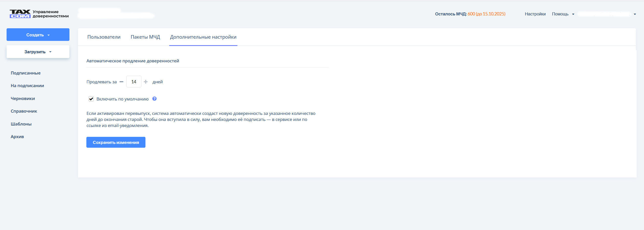
Task: Click the Taxcom logo
Action: tap(20, 14)
